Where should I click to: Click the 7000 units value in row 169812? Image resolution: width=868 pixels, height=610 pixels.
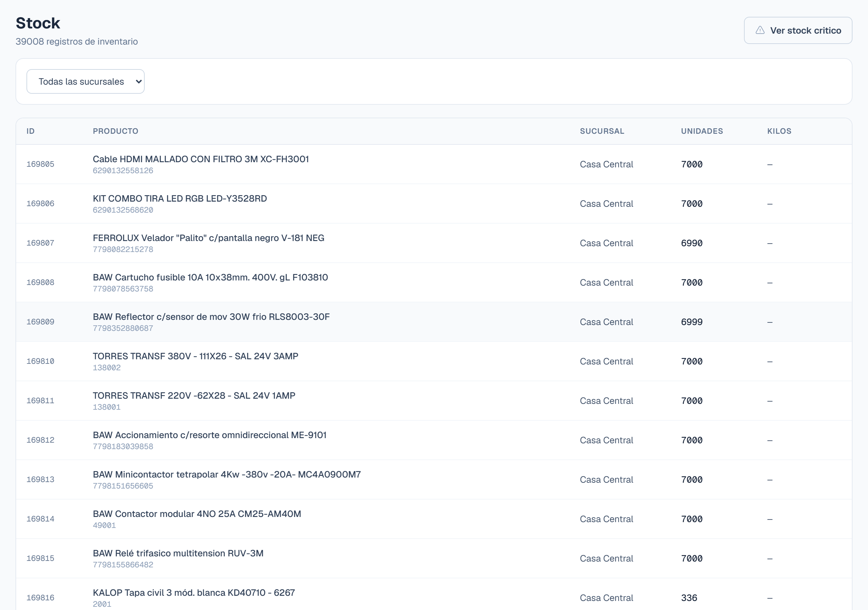tap(692, 440)
